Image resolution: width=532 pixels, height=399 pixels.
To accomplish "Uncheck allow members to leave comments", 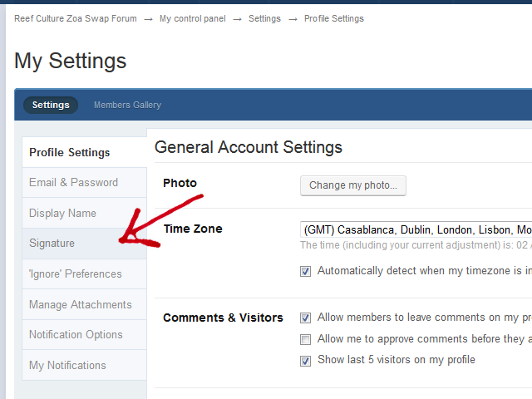I will click(x=306, y=318).
